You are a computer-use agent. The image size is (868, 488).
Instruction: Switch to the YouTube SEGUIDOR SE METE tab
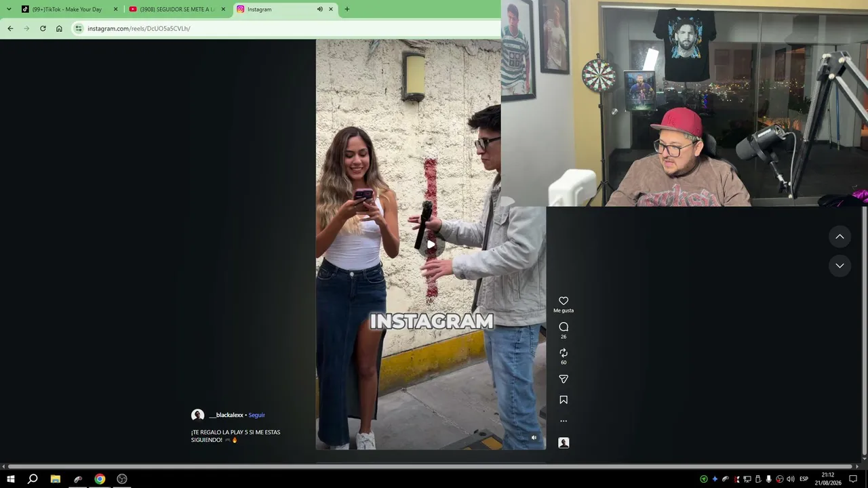tap(178, 9)
